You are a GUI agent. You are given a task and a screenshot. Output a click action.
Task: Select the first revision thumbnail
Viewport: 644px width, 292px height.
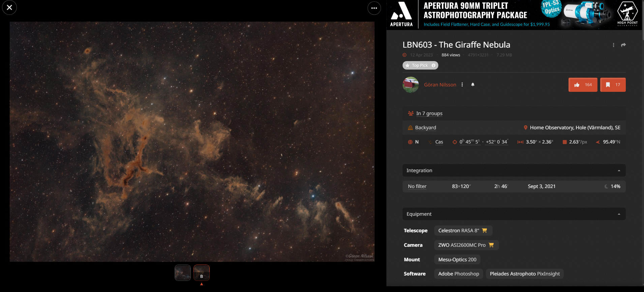coord(183,273)
